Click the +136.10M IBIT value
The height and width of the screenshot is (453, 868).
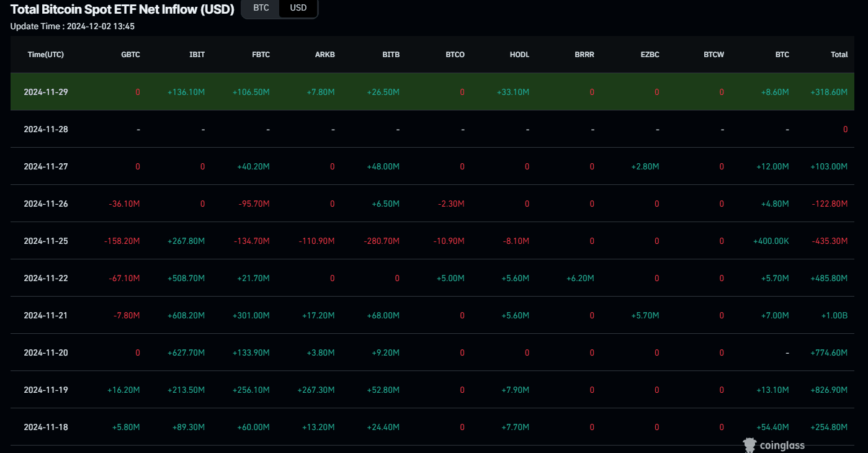[x=186, y=92]
